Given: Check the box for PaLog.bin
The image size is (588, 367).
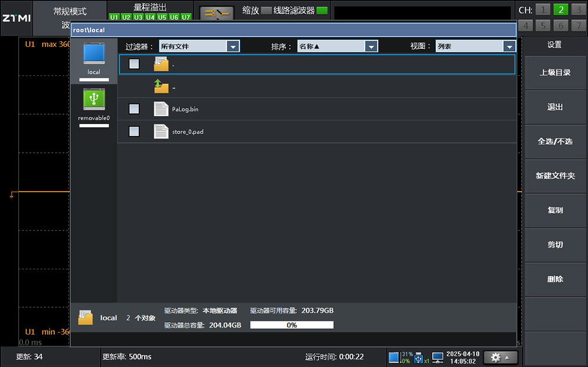Looking at the screenshot, I should click(134, 109).
